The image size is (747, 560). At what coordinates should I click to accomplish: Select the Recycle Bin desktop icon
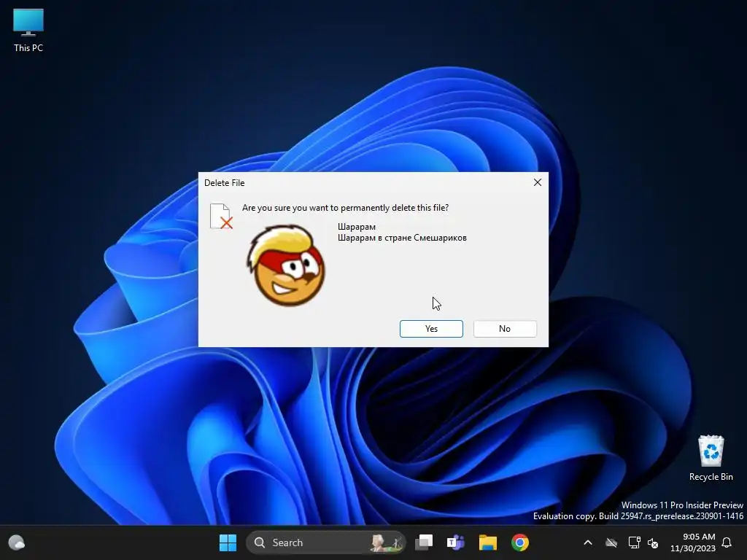point(711,458)
